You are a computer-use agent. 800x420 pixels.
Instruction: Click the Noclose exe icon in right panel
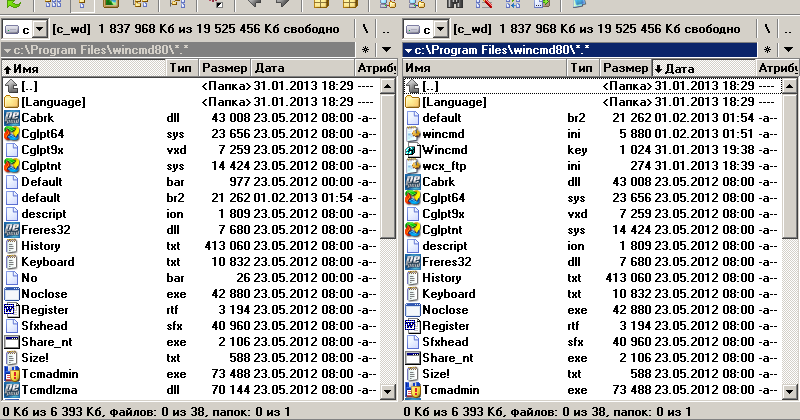pyautogui.click(x=413, y=310)
